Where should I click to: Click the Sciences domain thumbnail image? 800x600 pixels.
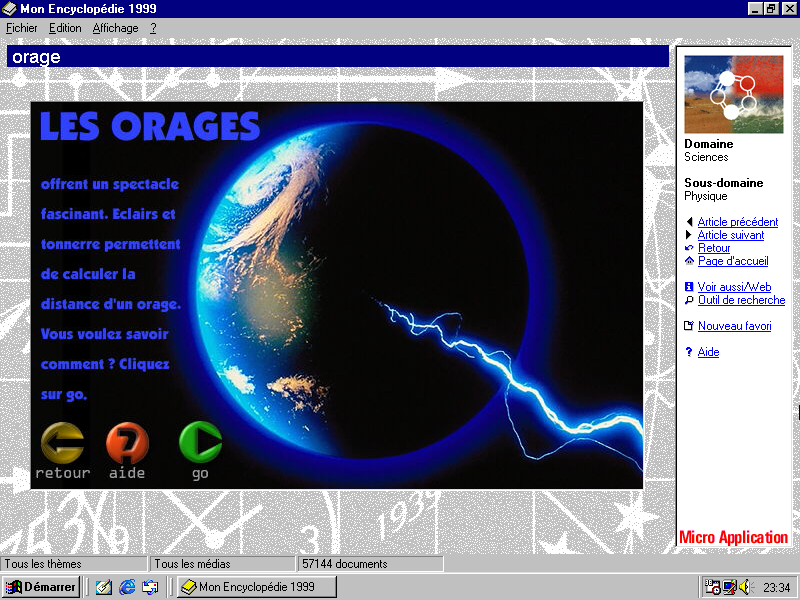tap(734, 94)
